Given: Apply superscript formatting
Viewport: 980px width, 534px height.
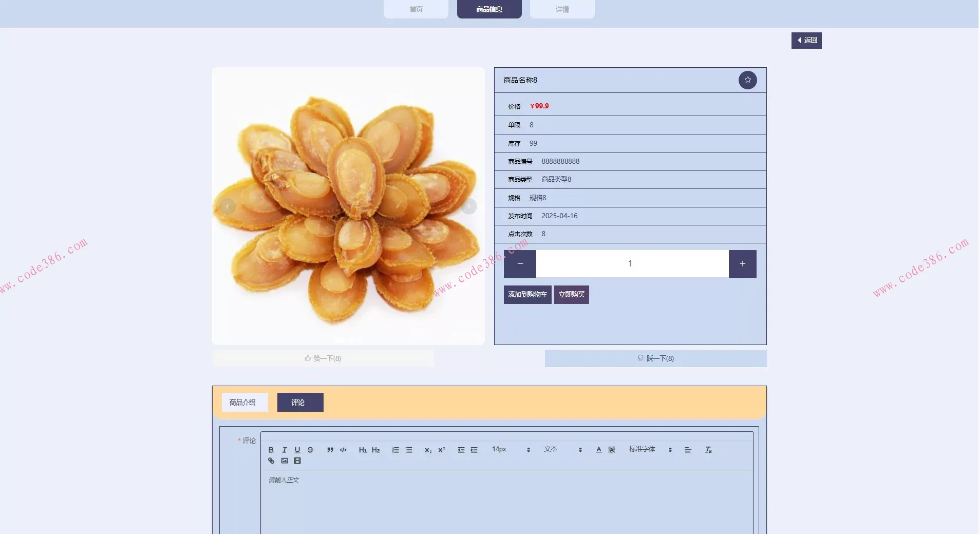Looking at the screenshot, I should (442, 450).
